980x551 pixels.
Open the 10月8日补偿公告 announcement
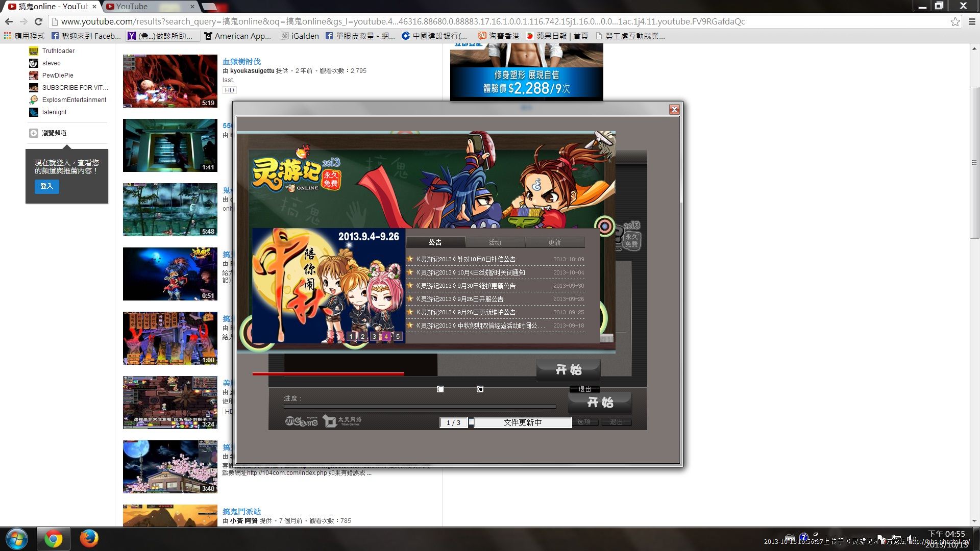(466, 259)
